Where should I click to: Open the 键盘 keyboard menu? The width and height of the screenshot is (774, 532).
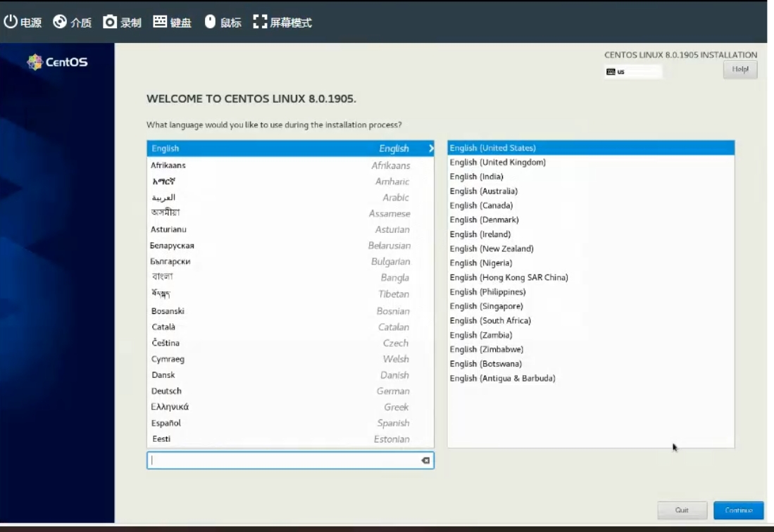pyautogui.click(x=172, y=23)
